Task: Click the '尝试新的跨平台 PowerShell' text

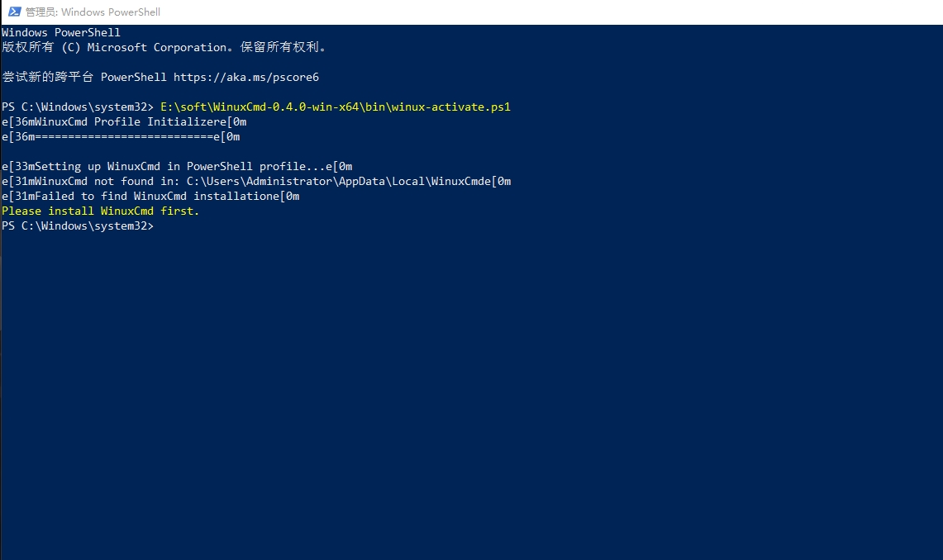Action: tap(83, 77)
